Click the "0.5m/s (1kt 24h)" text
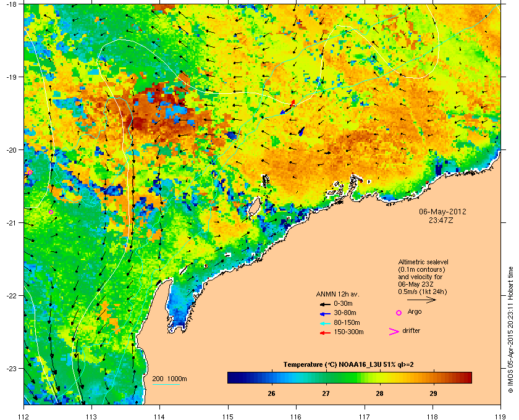The width and height of the screenshot is (519, 420). (x=423, y=292)
